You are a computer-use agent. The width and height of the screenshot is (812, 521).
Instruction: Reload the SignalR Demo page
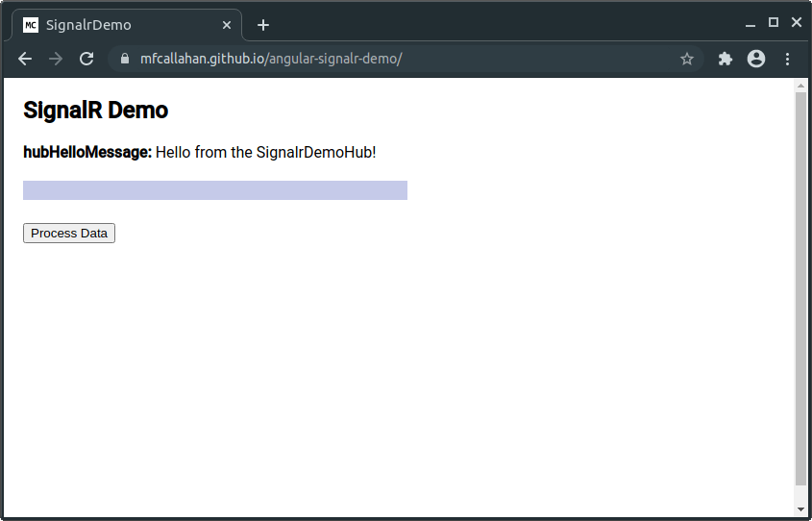(x=86, y=59)
